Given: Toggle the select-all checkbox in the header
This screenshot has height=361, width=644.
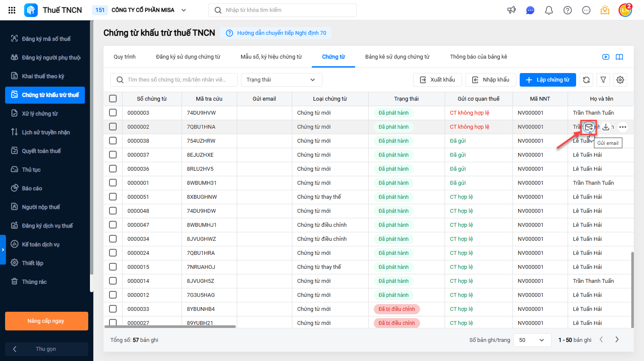Looking at the screenshot, I should point(113,99).
